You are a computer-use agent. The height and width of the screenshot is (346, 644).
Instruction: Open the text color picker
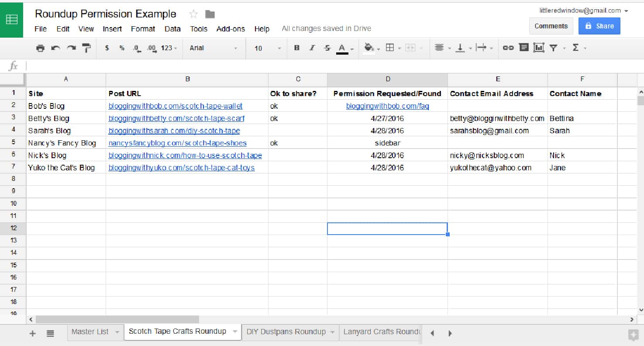[x=343, y=48]
